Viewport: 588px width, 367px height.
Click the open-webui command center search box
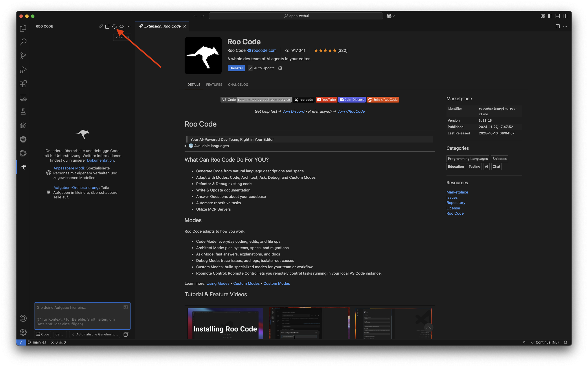coord(296,16)
